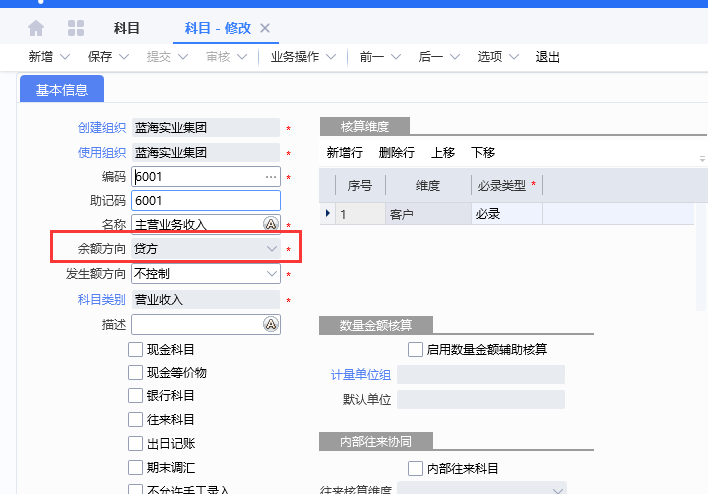This screenshot has height=494, width=708.
Task: Click the 退出 button in toolbar
Action: click(548, 57)
